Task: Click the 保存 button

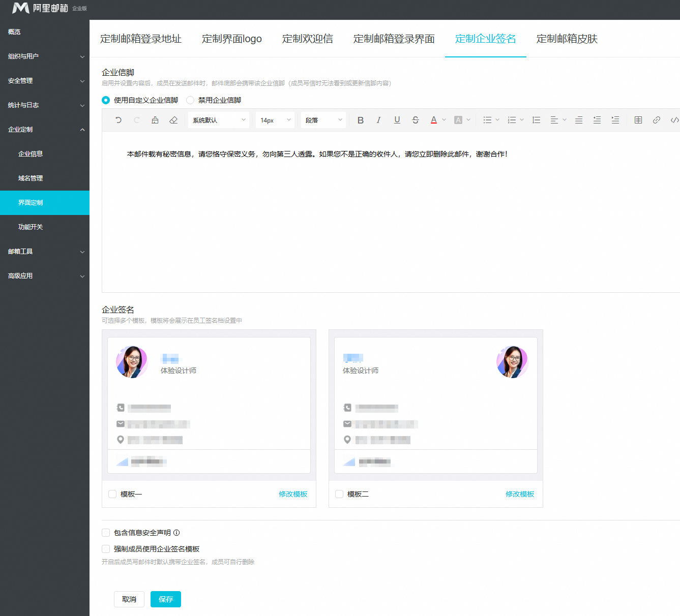Action: [x=165, y=599]
